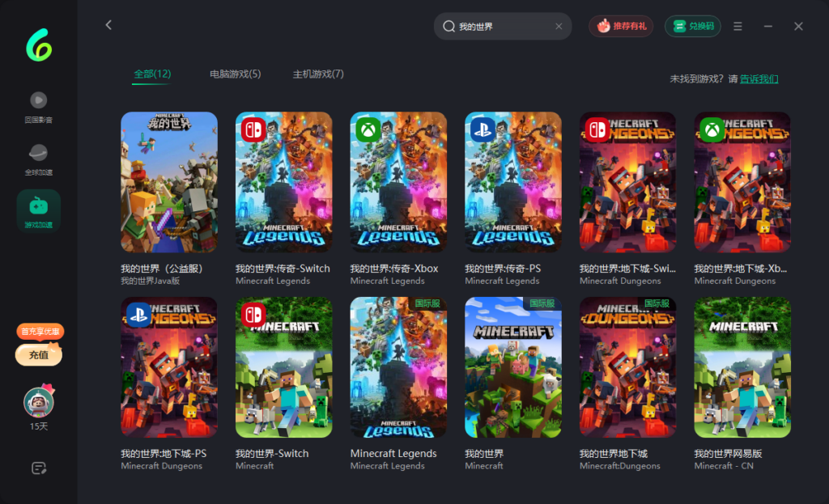The height and width of the screenshot is (504, 829).
Task: Open the 我的世界:地下城-Xbox game cover
Action: tap(743, 182)
